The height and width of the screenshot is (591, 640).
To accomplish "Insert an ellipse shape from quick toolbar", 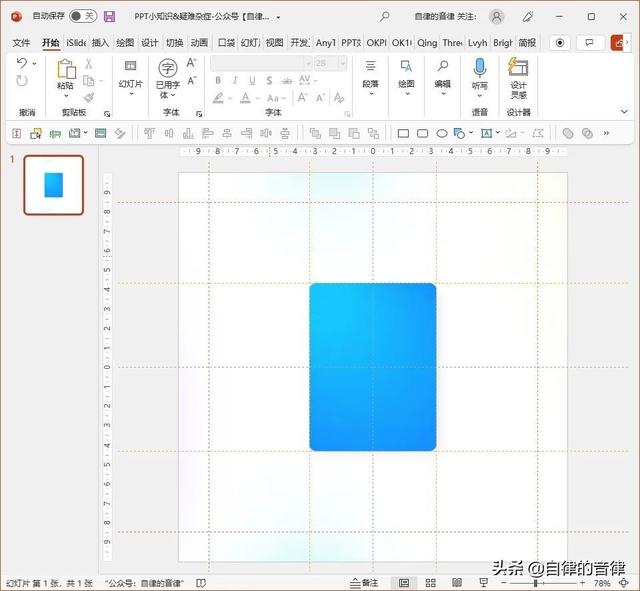I will click(x=442, y=133).
